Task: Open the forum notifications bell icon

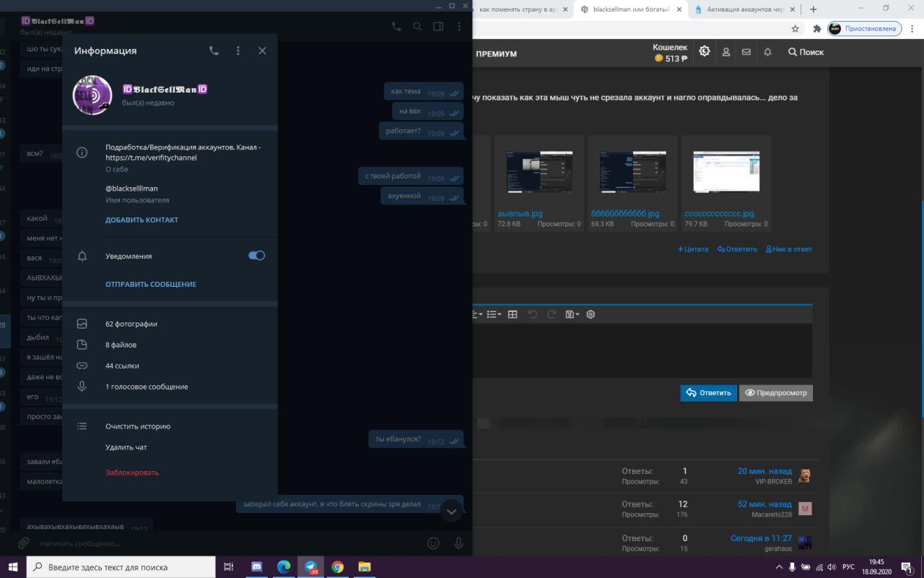Action: tap(768, 52)
